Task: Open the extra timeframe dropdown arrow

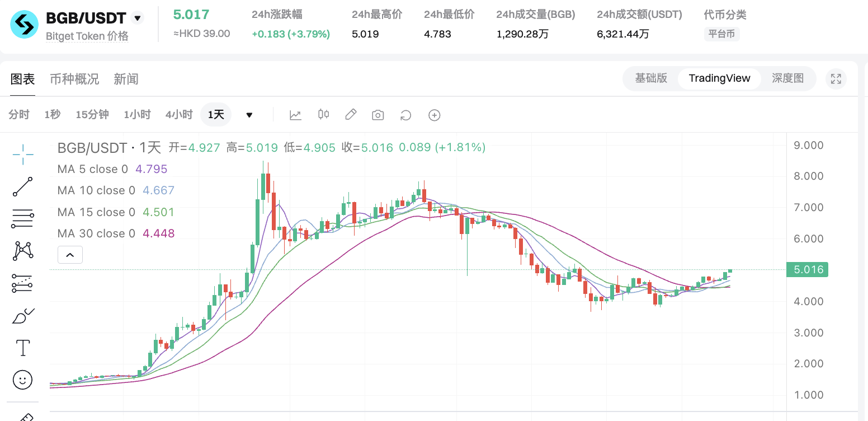Action: (249, 114)
